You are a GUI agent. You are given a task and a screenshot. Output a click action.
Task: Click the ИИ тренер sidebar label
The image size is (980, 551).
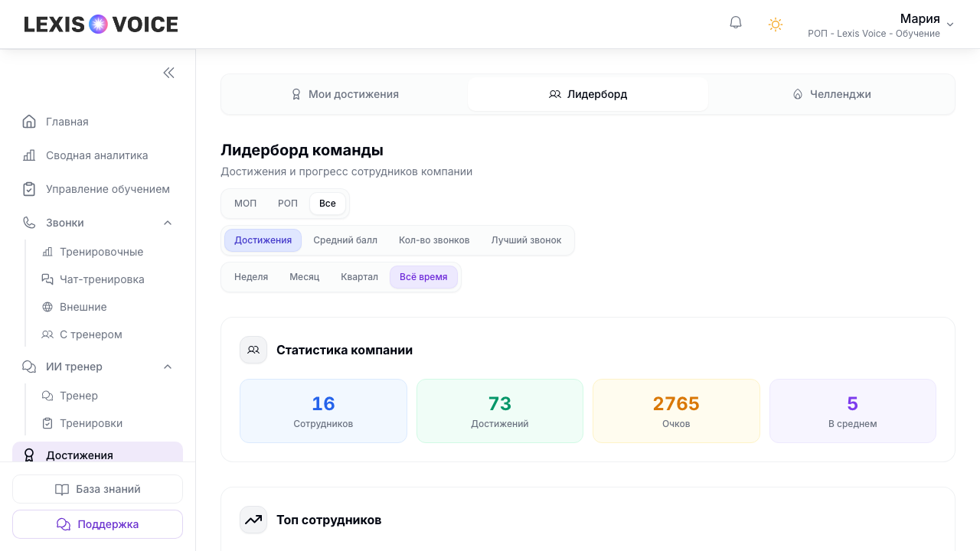[x=74, y=367]
